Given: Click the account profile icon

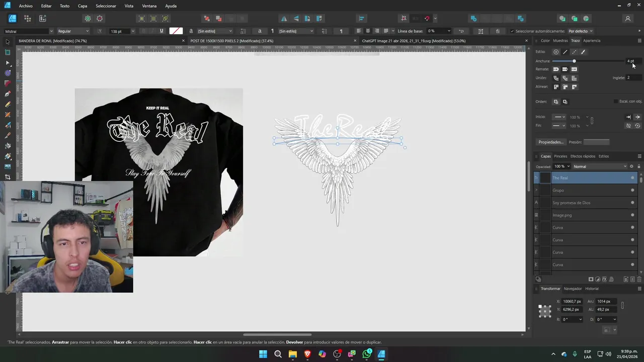Looking at the screenshot, I should 627,19.
